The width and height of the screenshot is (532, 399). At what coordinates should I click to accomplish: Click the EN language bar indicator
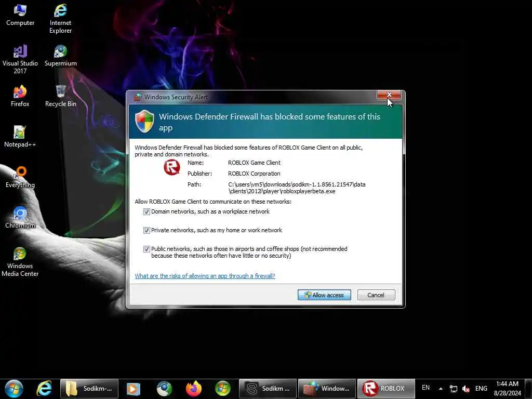[x=426, y=388]
